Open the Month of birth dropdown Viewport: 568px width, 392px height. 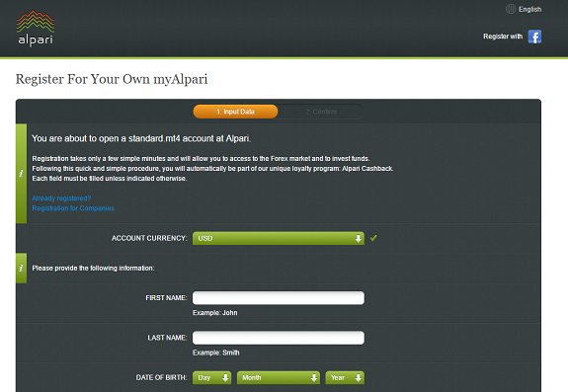pyautogui.click(x=279, y=377)
